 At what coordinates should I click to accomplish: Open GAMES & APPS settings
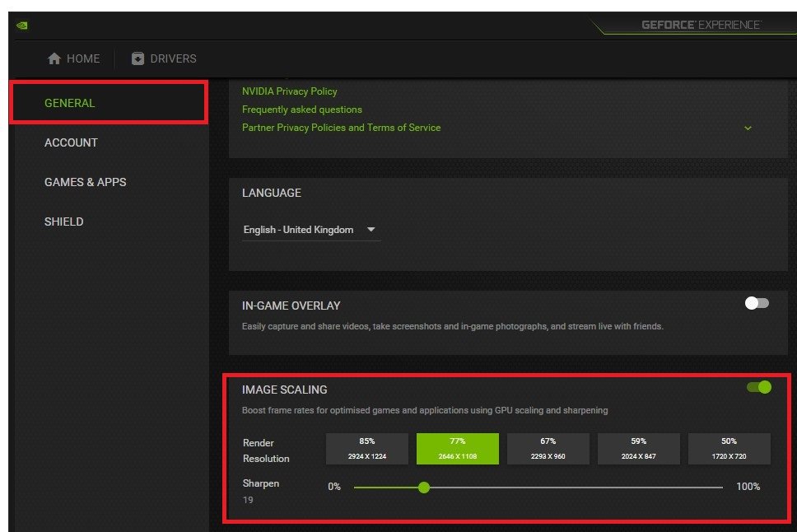[86, 182]
